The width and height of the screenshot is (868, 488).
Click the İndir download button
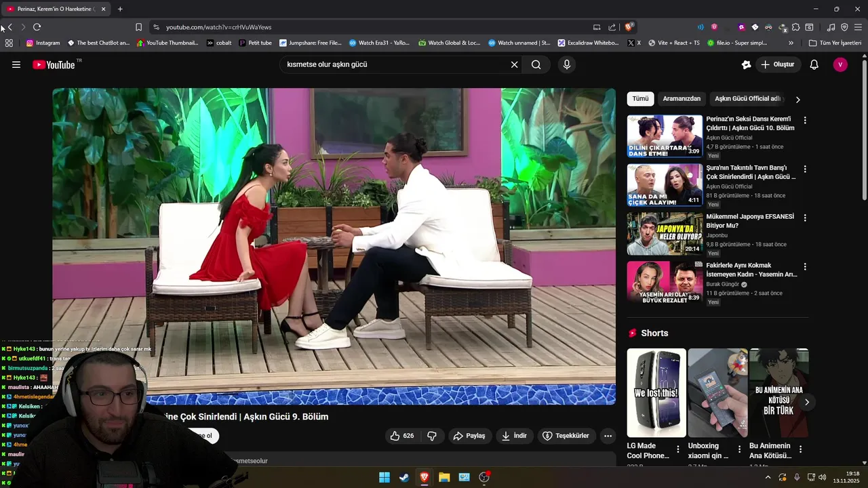[x=514, y=436]
